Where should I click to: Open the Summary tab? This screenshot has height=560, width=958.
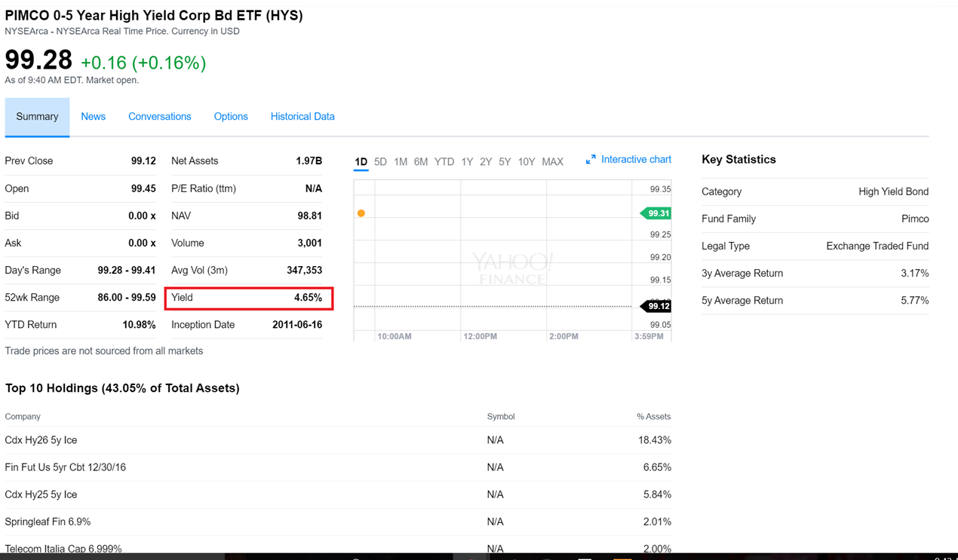(37, 117)
